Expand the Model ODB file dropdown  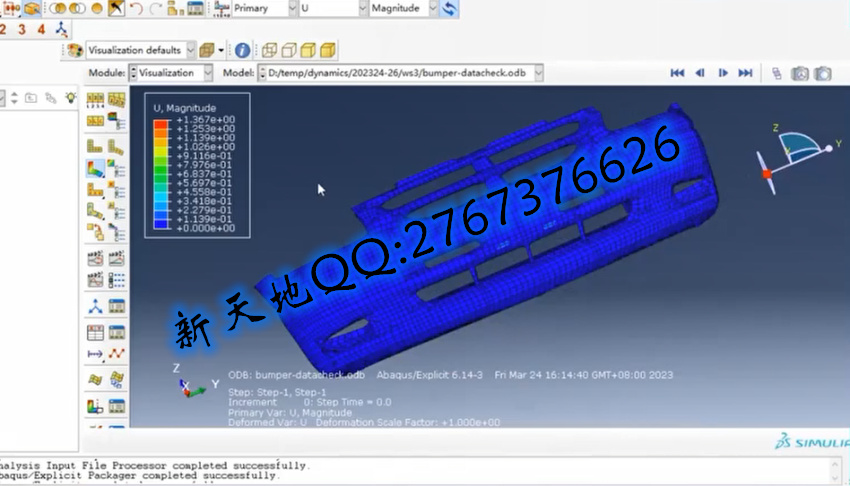pos(401,73)
